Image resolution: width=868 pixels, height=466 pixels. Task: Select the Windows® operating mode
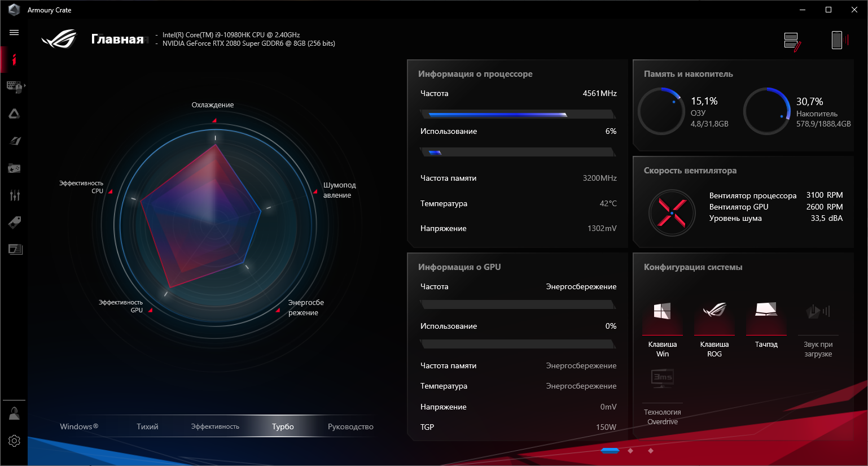tap(79, 426)
